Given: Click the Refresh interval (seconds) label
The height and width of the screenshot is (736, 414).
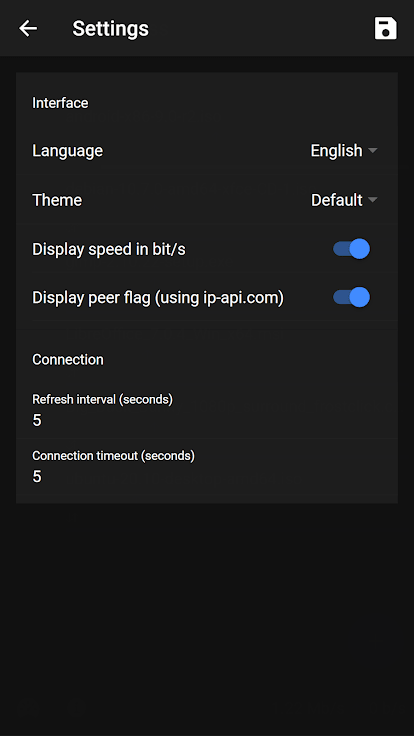Looking at the screenshot, I should click(102, 399).
